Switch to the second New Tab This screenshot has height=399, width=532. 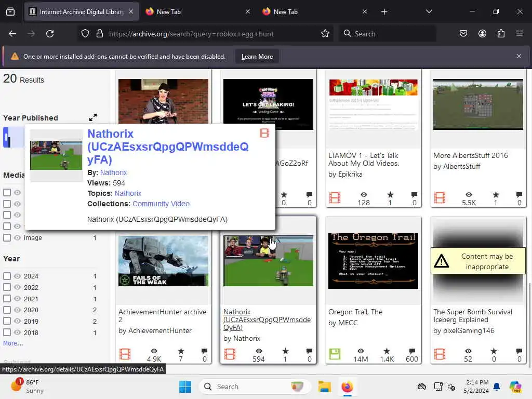click(x=315, y=12)
